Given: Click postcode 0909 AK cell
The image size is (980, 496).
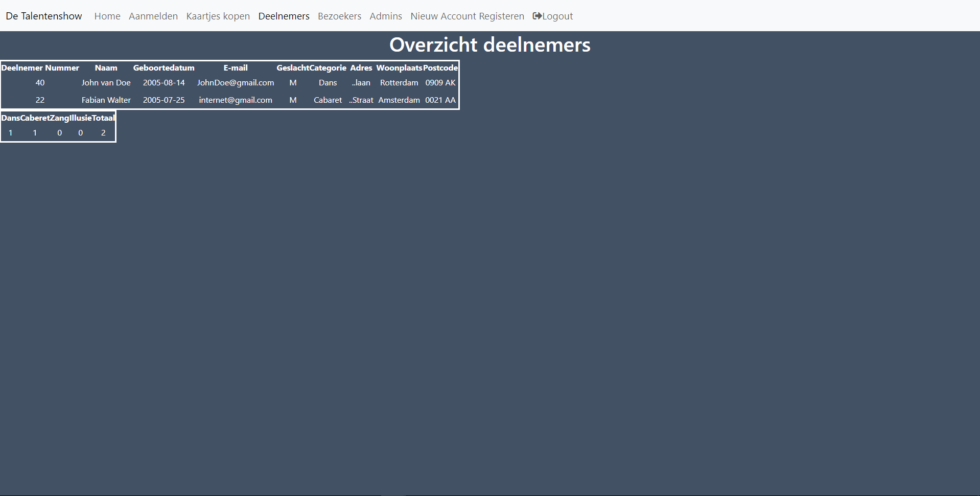Looking at the screenshot, I should [x=440, y=83].
